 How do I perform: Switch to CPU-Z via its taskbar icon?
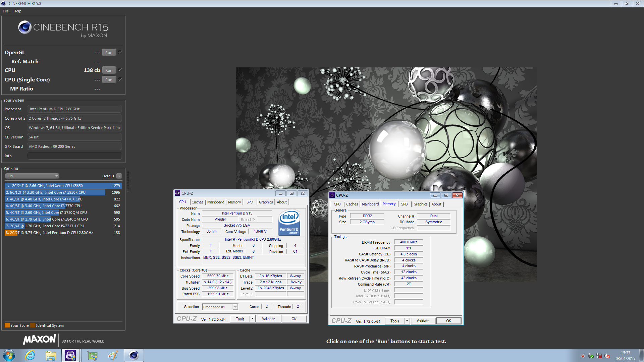(70, 355)
